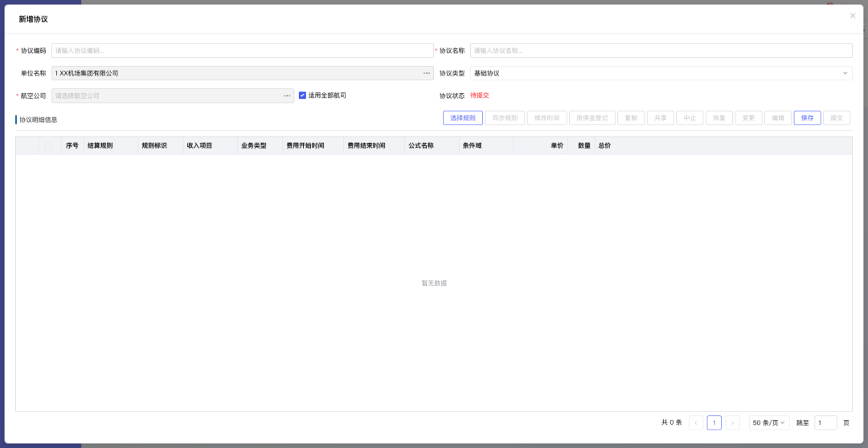
Task: Click the 质保金登记 button
Action: coord(592,118)
